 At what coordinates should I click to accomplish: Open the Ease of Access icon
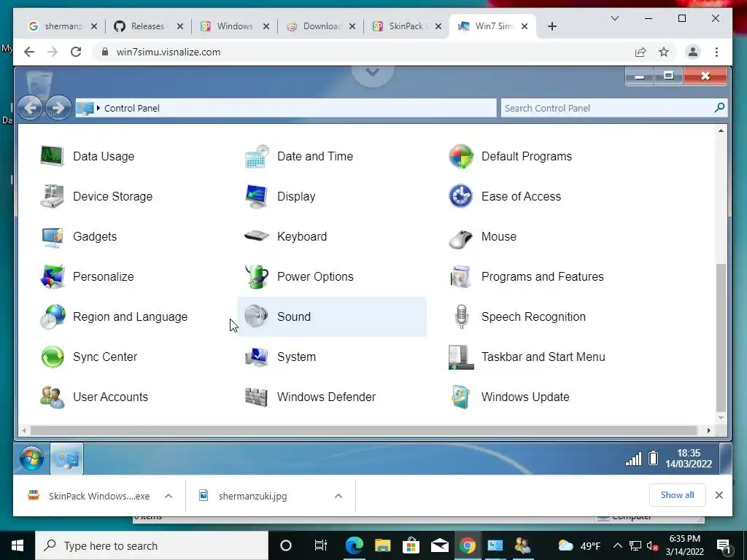(x=461, y=196)
